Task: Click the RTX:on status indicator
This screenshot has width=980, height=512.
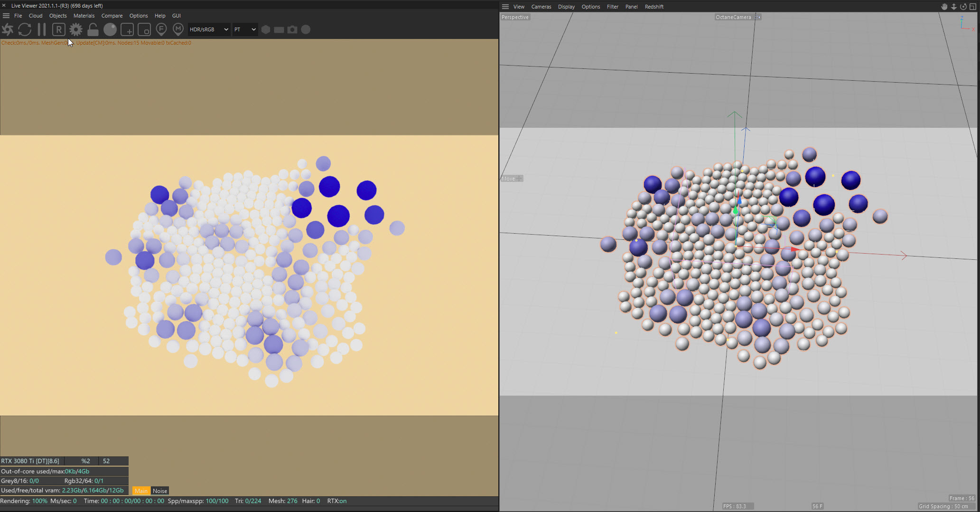Action: tap(337, 501)
